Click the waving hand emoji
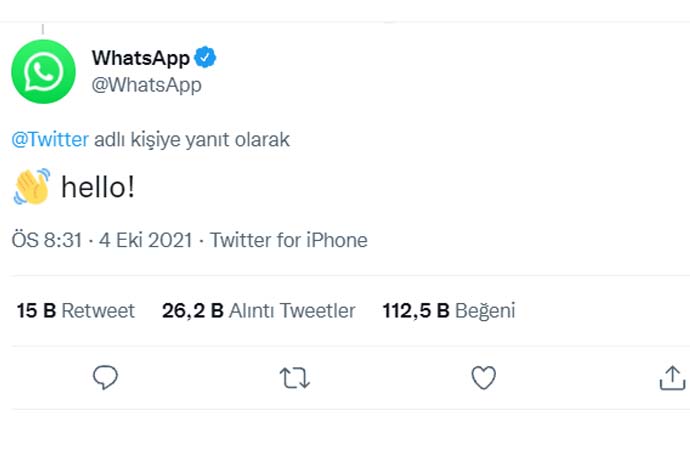Screen dimensions: 690x450 pos(32,187)
